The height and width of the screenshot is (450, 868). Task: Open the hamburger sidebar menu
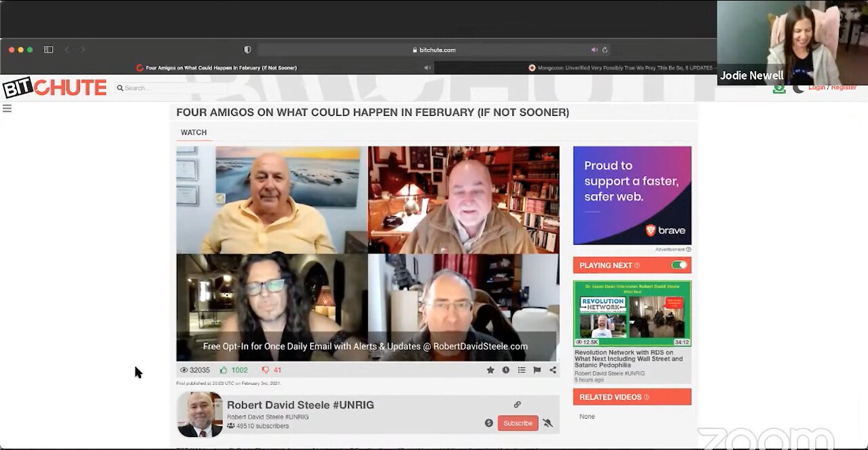point(7,108)
